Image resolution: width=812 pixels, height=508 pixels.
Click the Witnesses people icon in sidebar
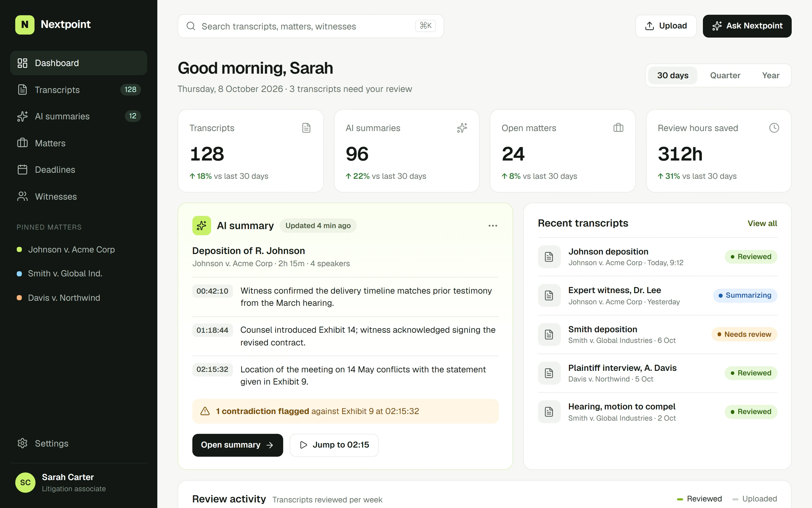(22, 197)
